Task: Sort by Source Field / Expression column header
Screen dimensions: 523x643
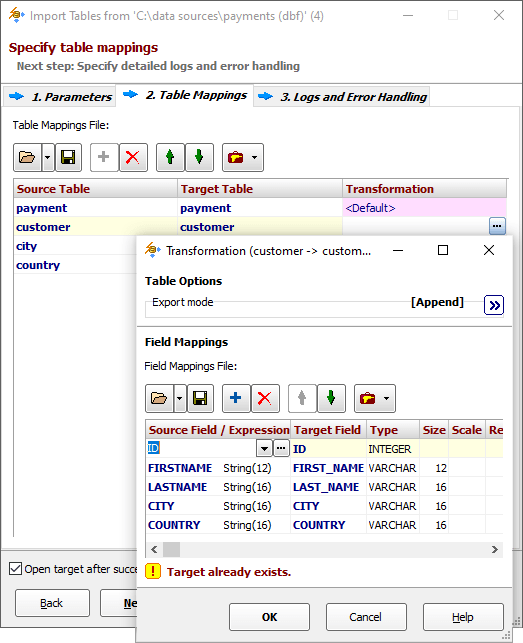Action: tap(218, 430)
